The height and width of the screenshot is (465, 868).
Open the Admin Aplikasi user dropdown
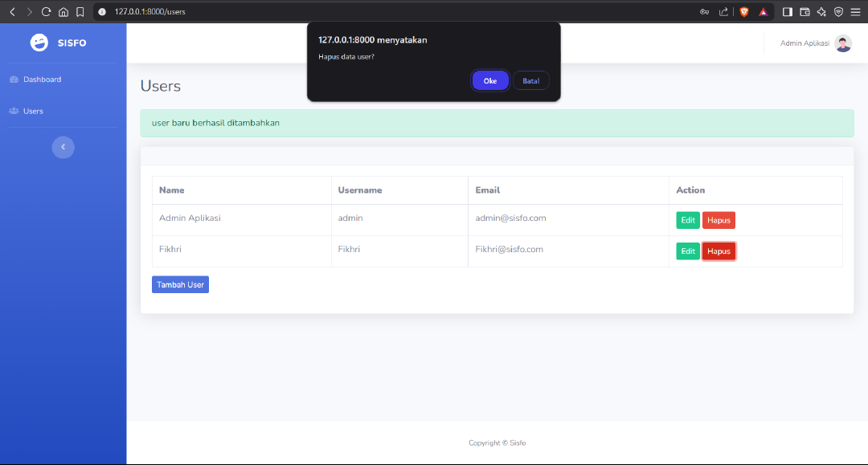click(815, 43)
